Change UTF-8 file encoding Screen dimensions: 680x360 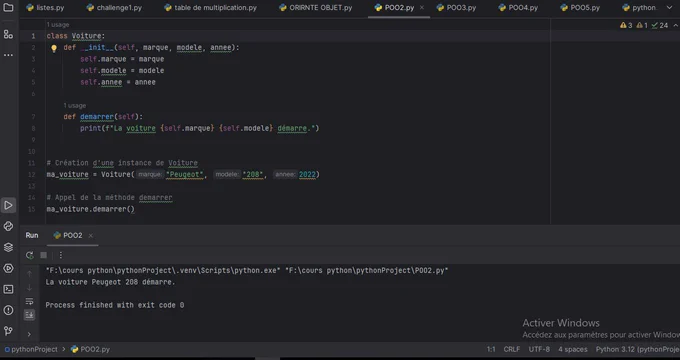pos(539,349)
